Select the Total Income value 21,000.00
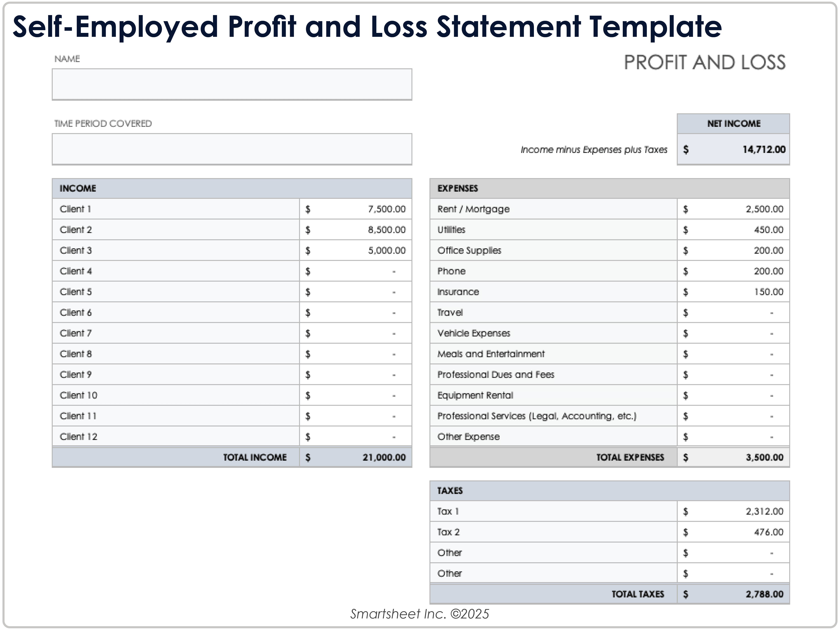The height and width of the screenshot is (630, 840). 384,457
